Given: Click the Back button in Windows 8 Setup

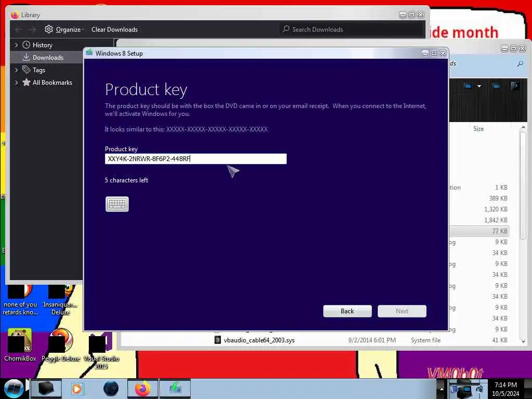Looking at the screenshot, I should [x=347, y=311].
